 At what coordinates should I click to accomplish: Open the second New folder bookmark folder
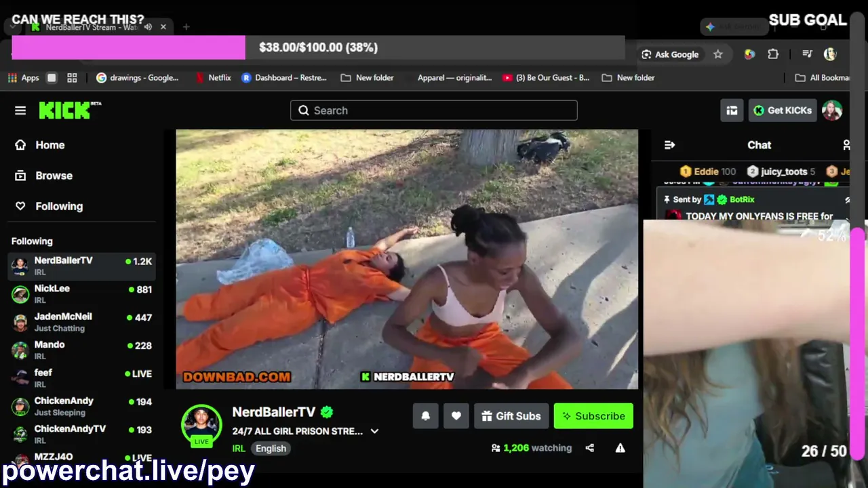pos(628,78)
